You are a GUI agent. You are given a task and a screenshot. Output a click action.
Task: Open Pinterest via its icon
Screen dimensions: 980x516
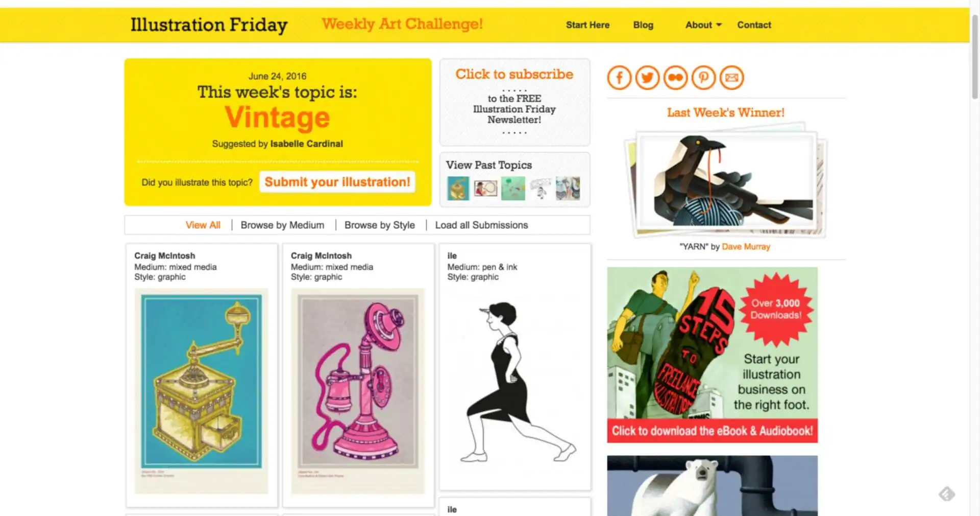[x=703, y=78]
